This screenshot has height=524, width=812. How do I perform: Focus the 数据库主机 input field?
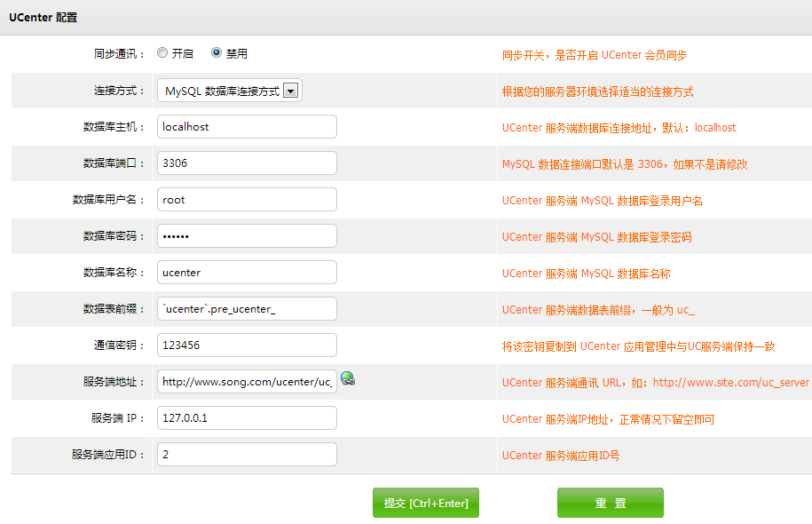[247, 127]
